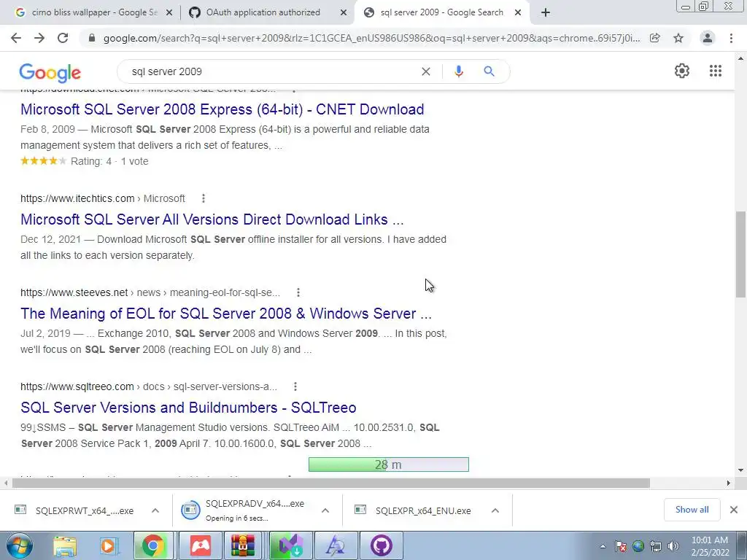This screenshot has width=747, height=560.
Task: Open more options for steeves.net result
Action: 298,292
